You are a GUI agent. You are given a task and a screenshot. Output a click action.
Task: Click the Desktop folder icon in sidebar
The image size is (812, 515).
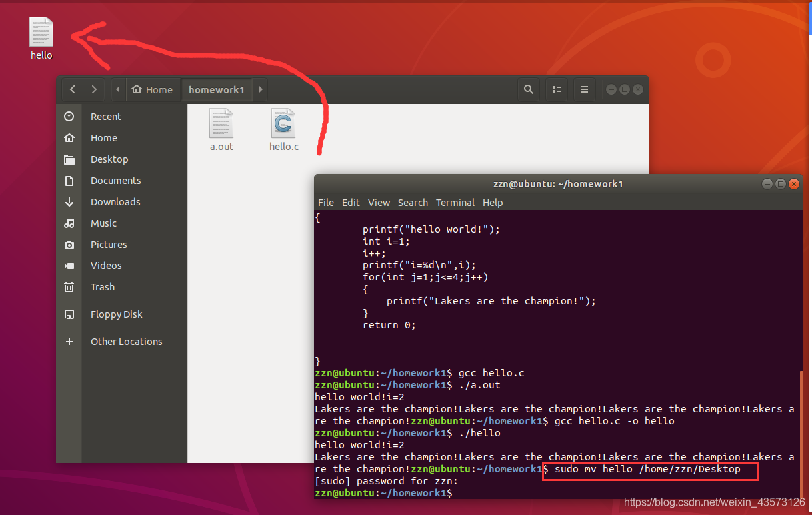pyautogui.click(x=69, y=159)
